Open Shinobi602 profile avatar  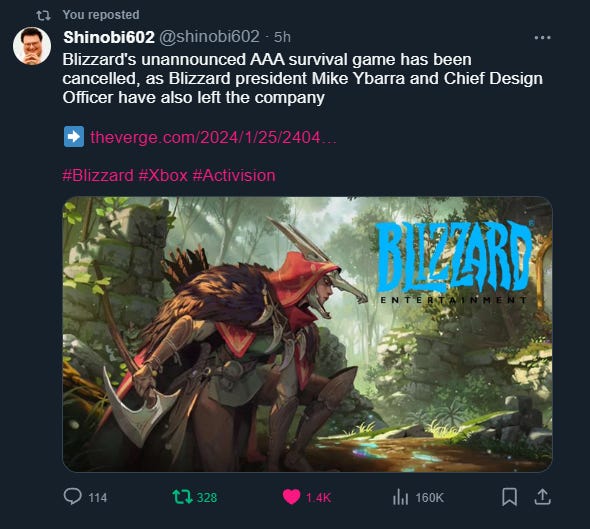(x=32, y=46)
